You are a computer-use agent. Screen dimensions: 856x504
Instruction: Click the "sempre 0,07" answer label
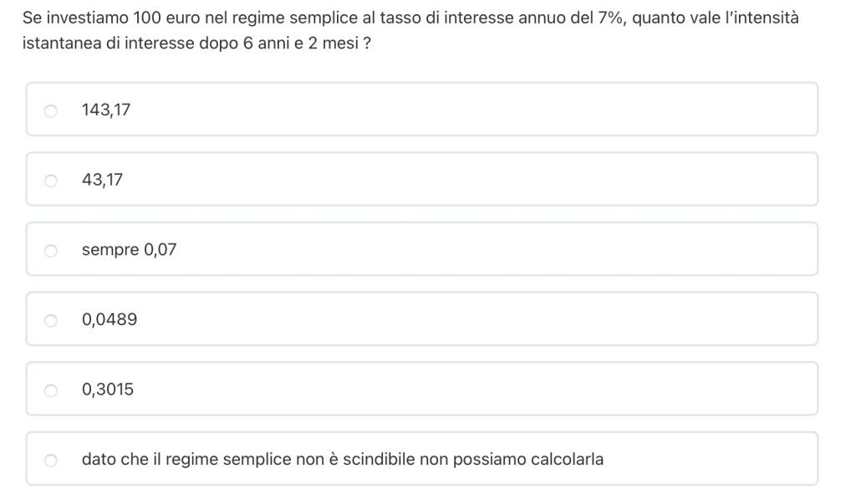click(x=129, y=249)
